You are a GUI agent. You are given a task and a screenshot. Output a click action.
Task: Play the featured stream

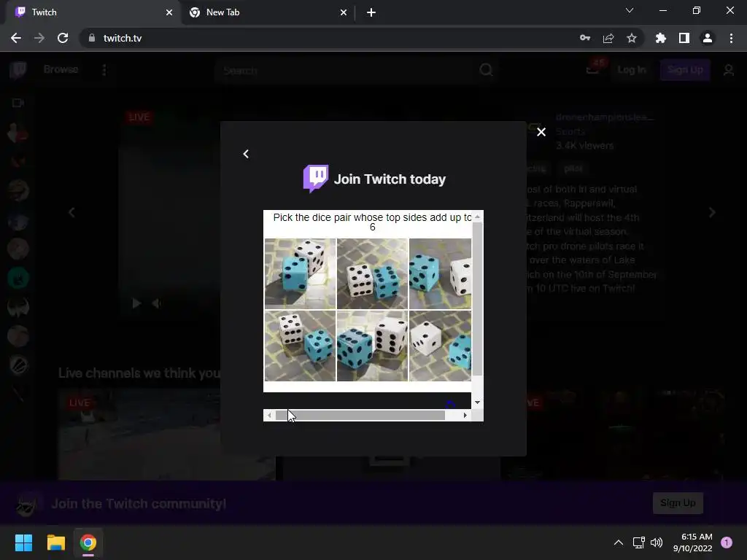pyautogui.click(x=136, y=303)
